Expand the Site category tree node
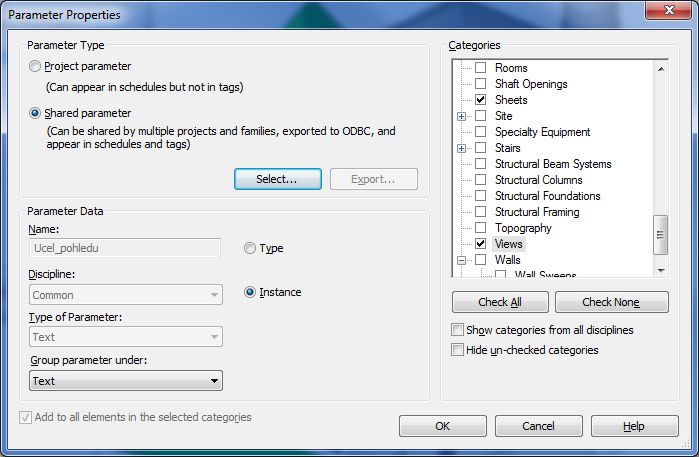The width and height of the screenshot is (699, 457). click(x=462, y=116)
